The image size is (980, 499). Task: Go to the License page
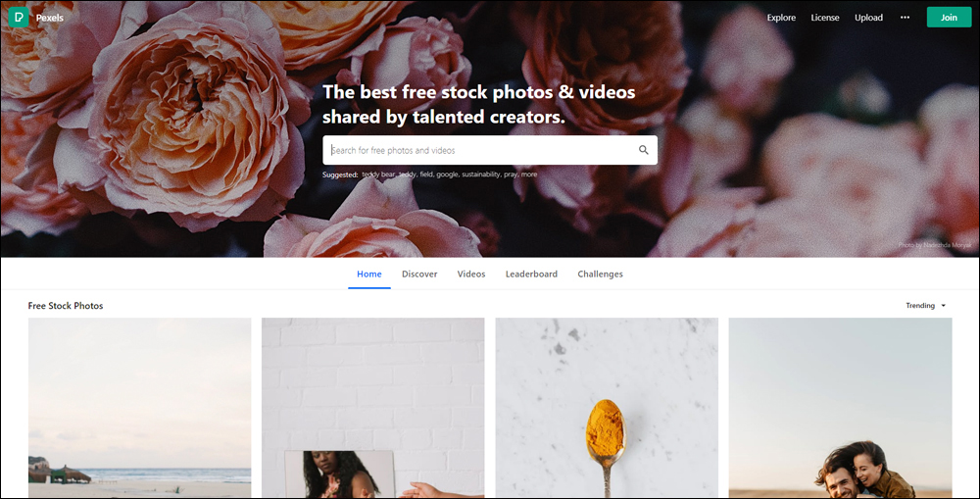pyautogui.click(x=825, y=18)
